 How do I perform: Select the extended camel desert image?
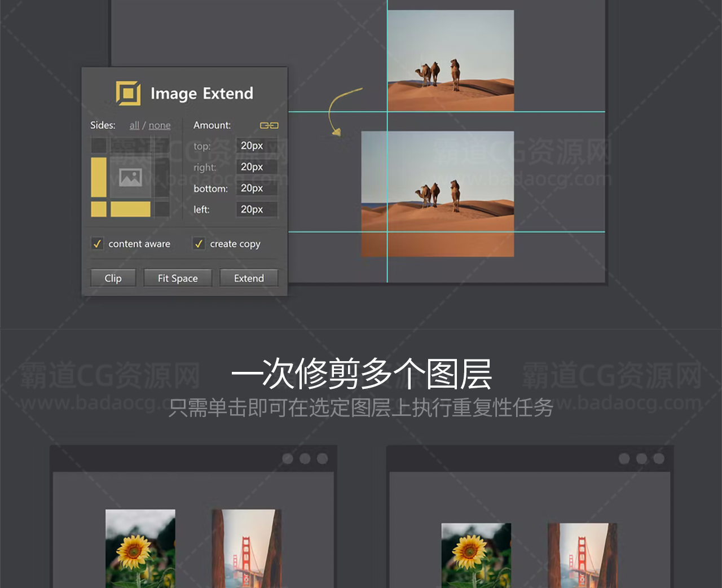click(437, 194)
